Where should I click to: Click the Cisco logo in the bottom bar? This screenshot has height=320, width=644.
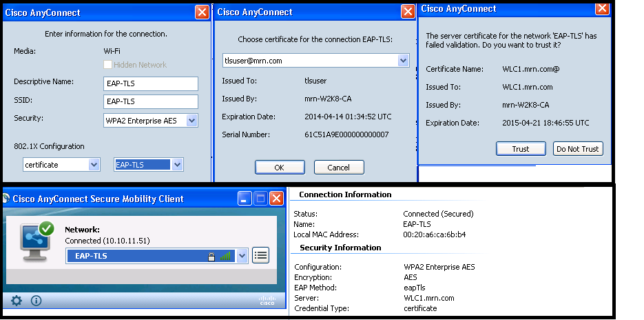(267, 301)
